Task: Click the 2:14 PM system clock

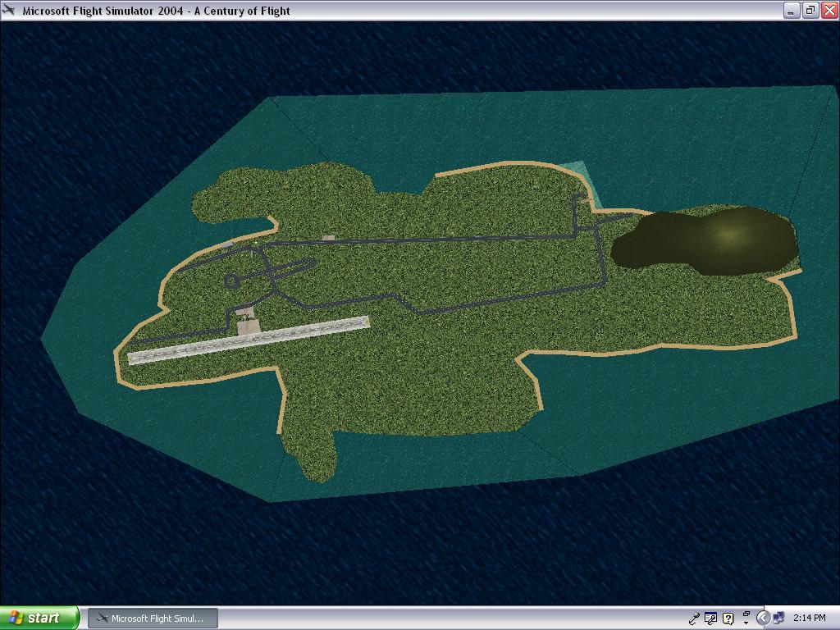Action: coord(809,618)
